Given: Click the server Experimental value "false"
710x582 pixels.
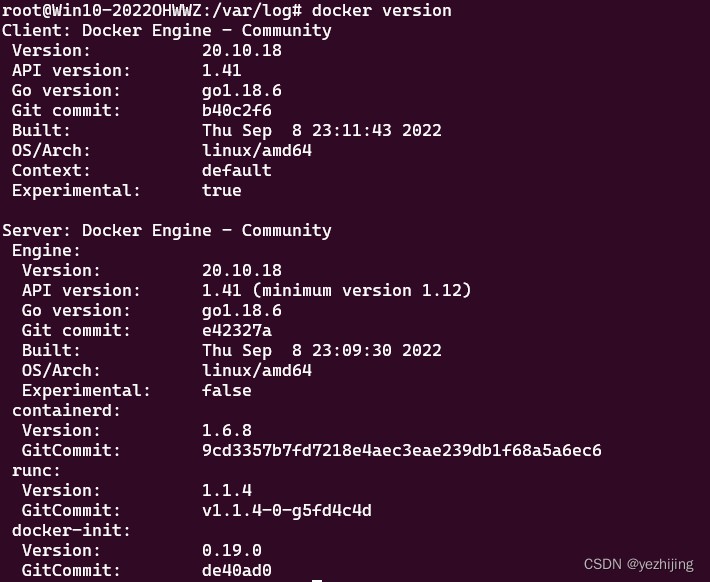Looking at the screenshot, I should pos(226,390).
